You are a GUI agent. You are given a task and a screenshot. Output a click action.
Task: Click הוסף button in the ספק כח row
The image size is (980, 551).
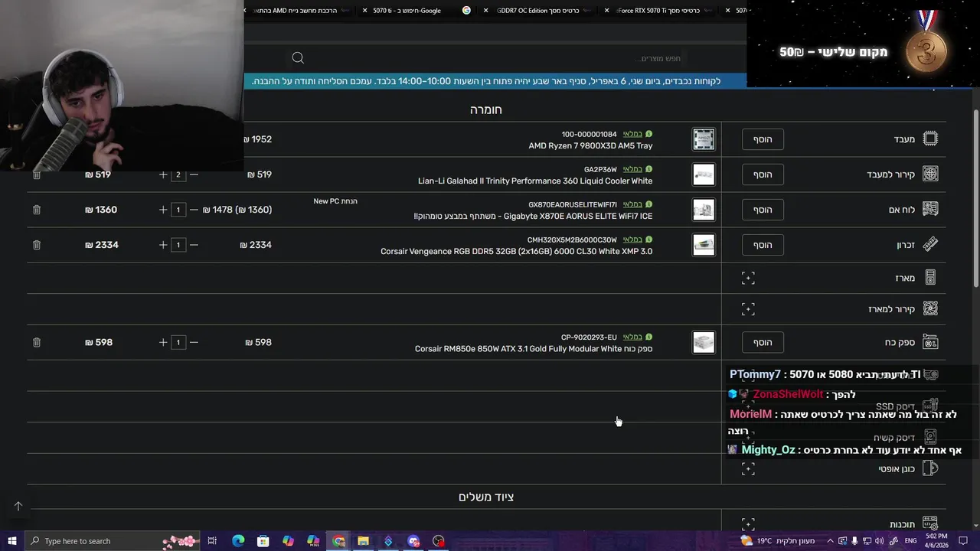click(x=763, y=342)
